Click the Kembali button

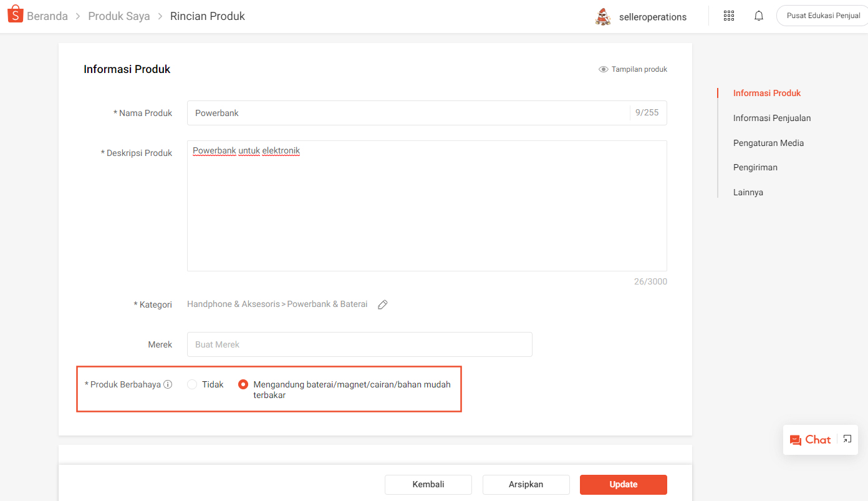pyautogui.click(x=428, y=484)
